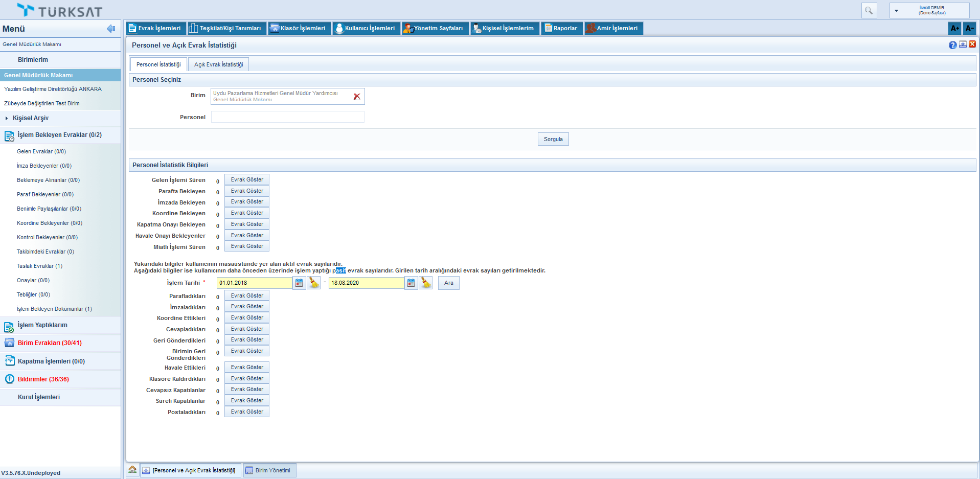This screenshot has width=980, height=479.
Task: Open the help question mark icon
Action: pos(952,45)
